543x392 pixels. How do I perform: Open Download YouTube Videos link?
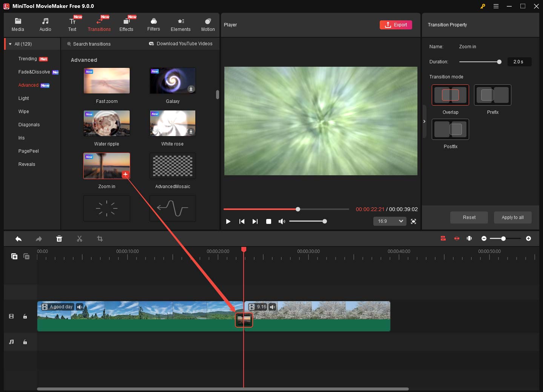tap(181, 44)
